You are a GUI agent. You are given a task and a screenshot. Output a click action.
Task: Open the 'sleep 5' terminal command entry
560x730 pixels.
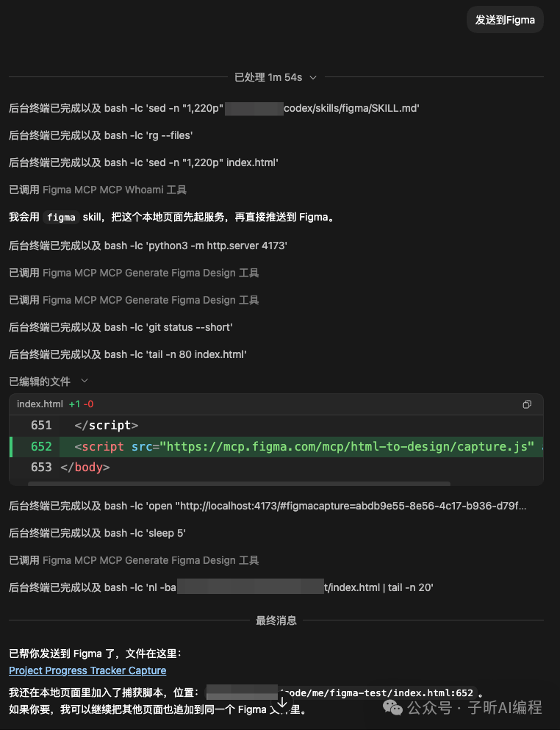pyautogui.click(x=97, y=533)
